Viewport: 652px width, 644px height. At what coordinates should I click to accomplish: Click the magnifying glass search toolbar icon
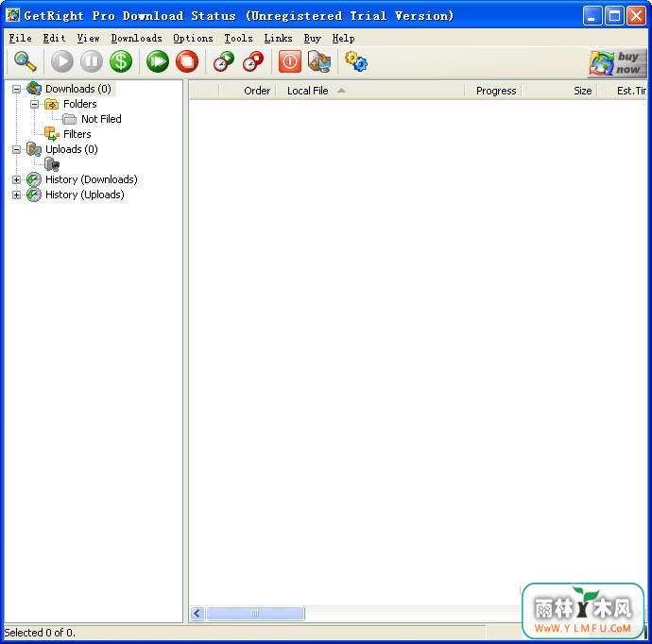coord(25,61)
